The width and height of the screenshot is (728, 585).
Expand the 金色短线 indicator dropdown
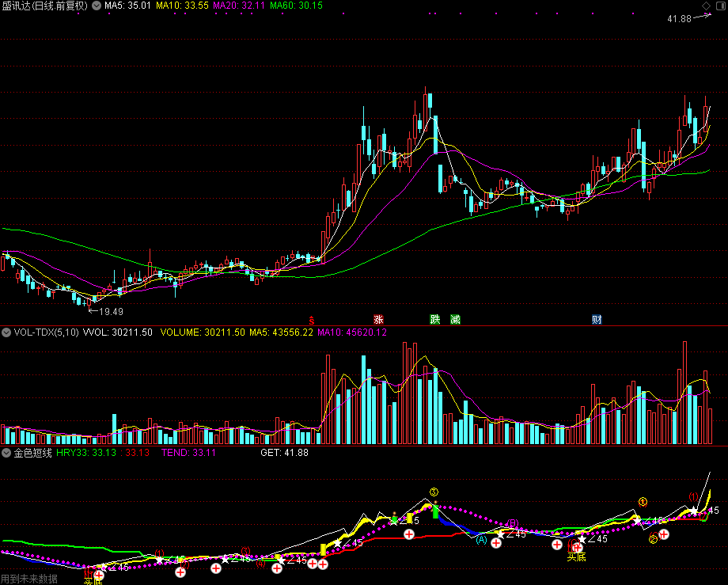click(x=6, y=453)
